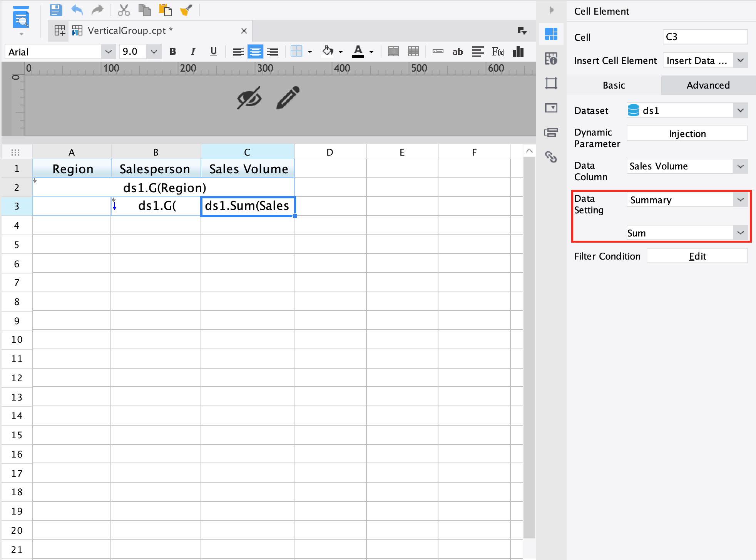756x560 pixels.
Task: Enable italic formatting for cell
Action: (x=193, y=51)
